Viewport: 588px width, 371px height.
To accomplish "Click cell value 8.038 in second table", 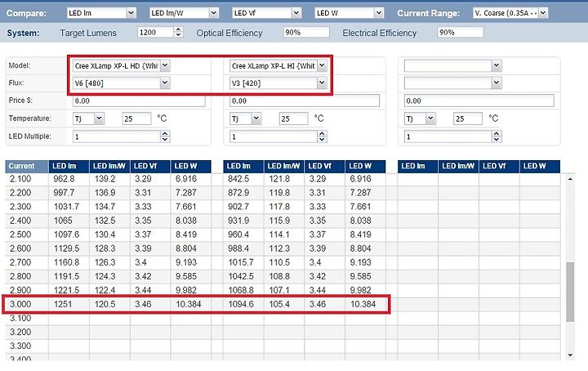I will [361, 221].
